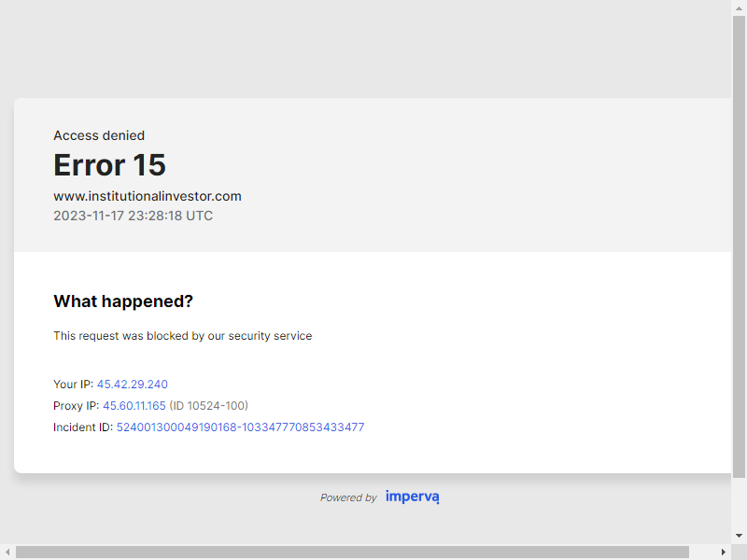Viewport: 747px width, 560px height.
Task: Click the Error 15 heading
Action: (109, 165)
